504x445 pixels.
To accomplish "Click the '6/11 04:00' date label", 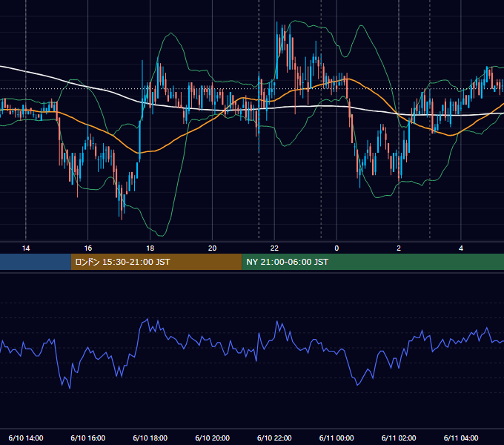I will (x=461, y=438).
